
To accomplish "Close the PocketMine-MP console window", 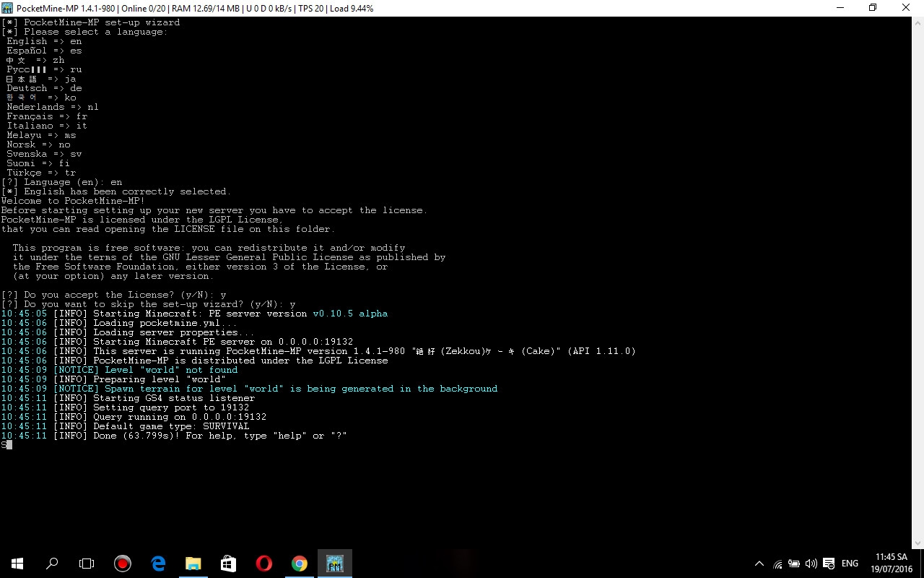I will [906, 8].
